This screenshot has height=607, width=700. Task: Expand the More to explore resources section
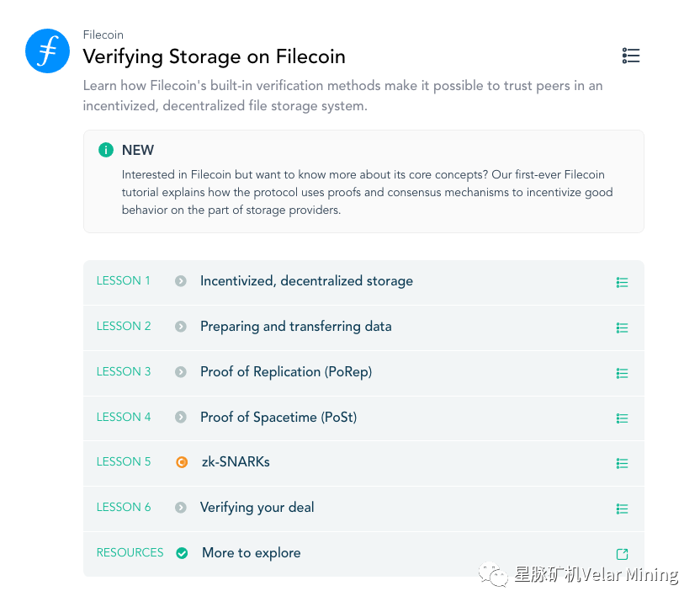251,553
